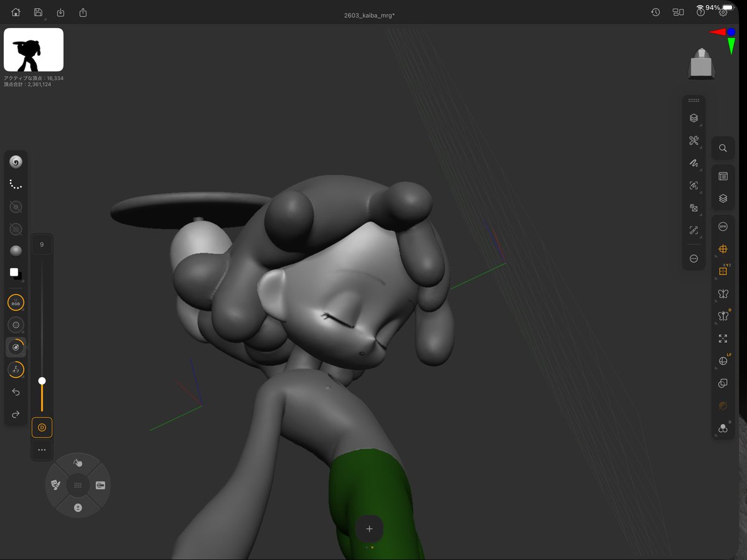Viewport: 747px width, 560px height.
Task: Click the radial wheel center grip
Action: 78,485
